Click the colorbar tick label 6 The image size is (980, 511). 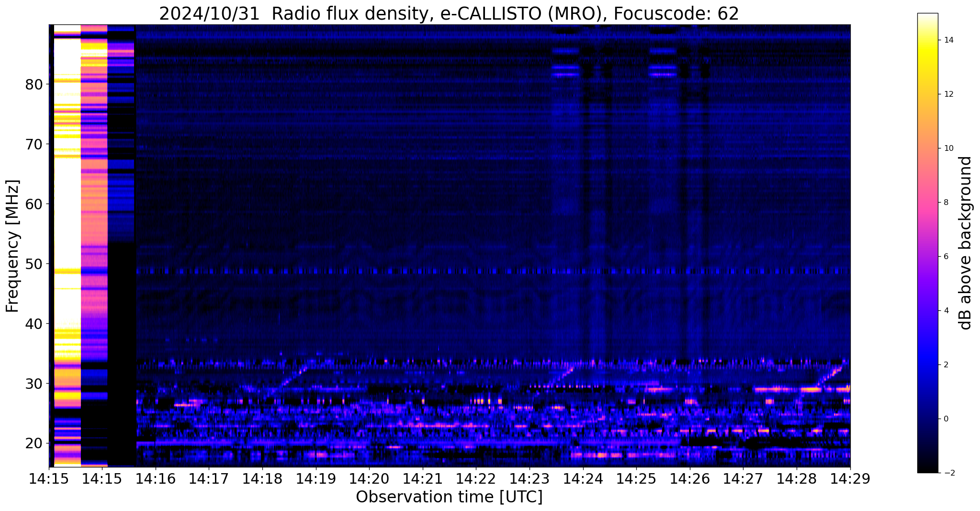[946, 257]
